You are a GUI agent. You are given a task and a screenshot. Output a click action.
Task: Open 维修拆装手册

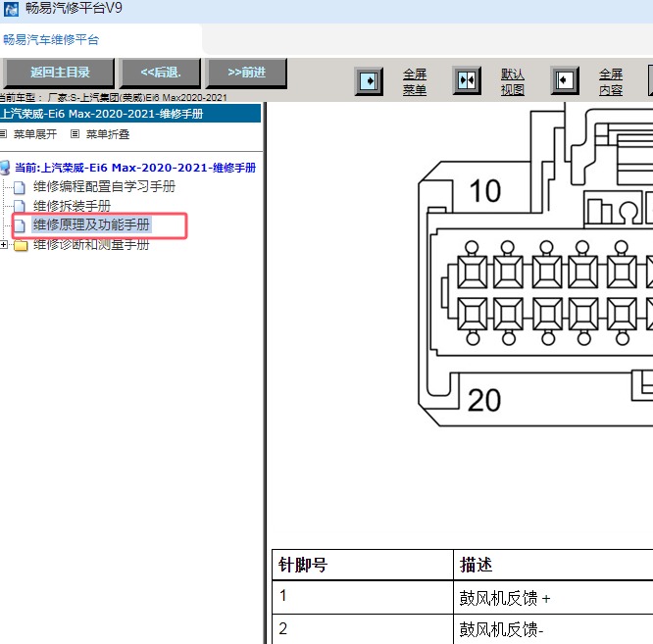click(x=72, y=206)
